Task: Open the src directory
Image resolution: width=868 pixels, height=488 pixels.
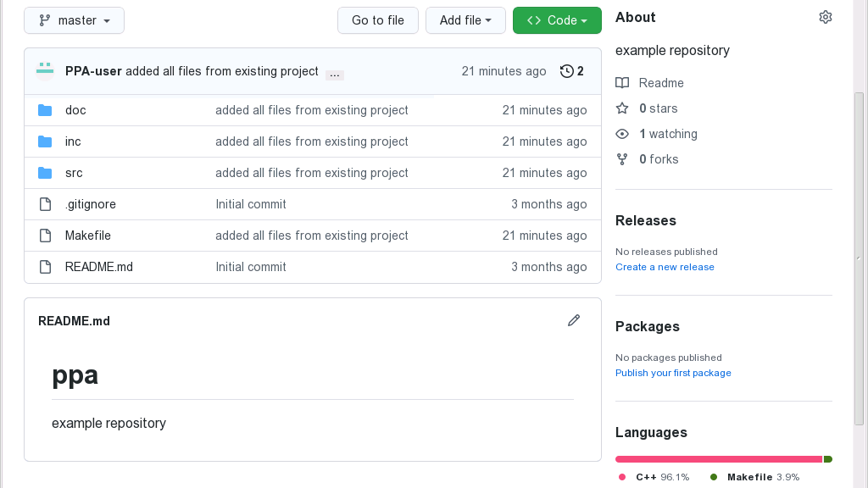Action: pyautogui.click(x=74, y=173)
